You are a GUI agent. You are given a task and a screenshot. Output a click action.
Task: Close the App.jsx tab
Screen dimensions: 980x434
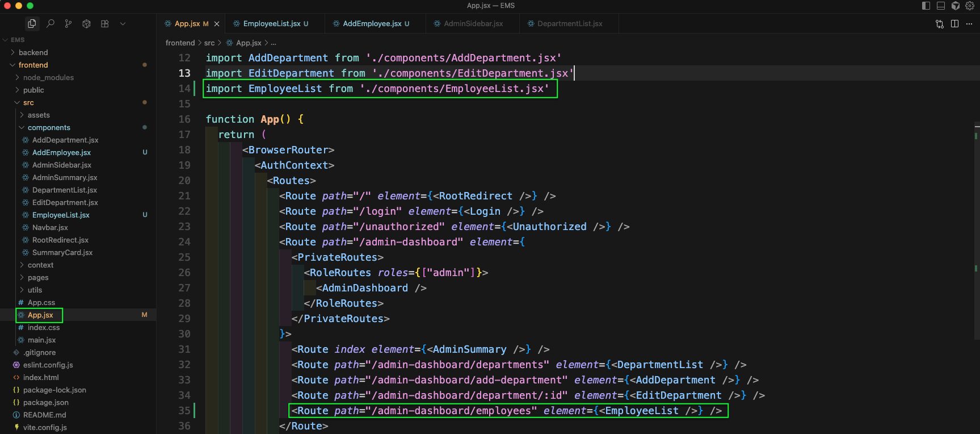pyautogui.click(x=217, y=24)
